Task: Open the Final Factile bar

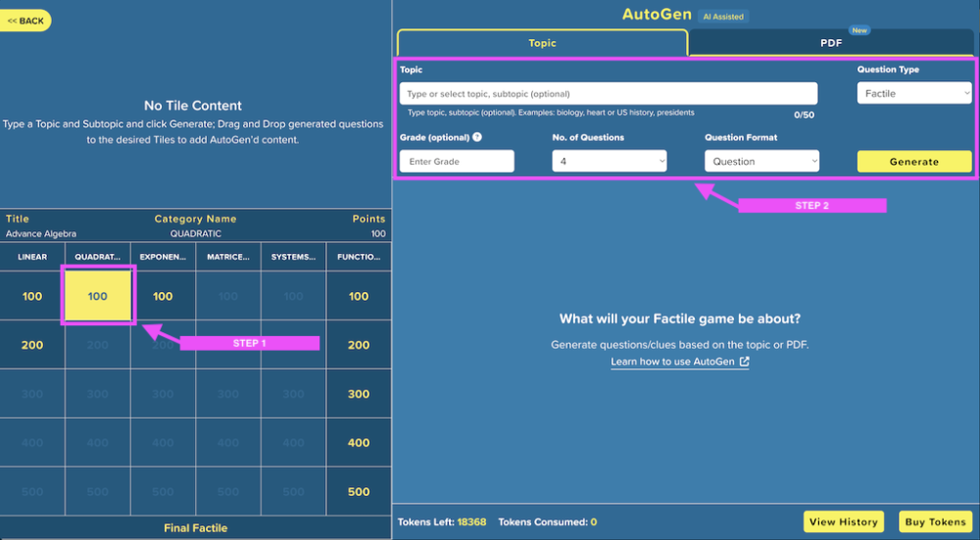Action: 196,528
